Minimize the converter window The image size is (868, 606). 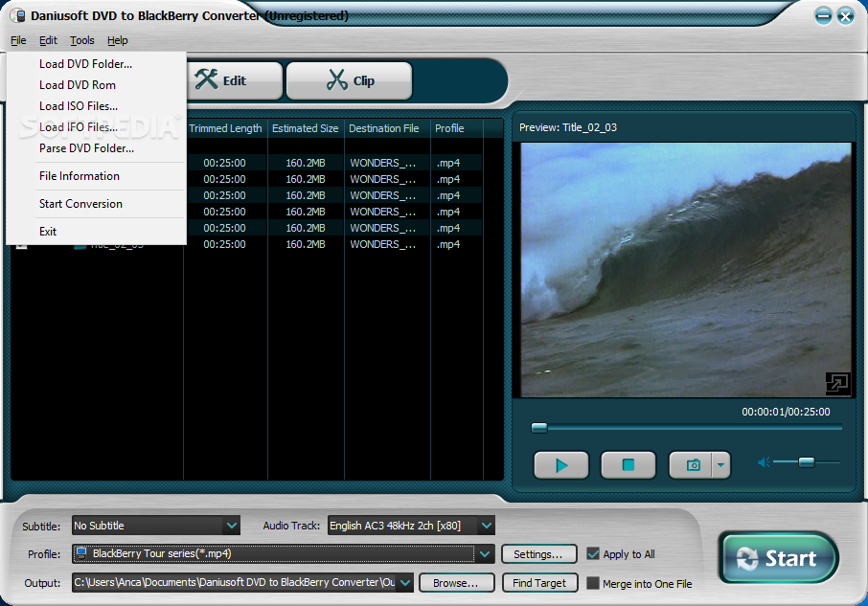tap(823, 16)
